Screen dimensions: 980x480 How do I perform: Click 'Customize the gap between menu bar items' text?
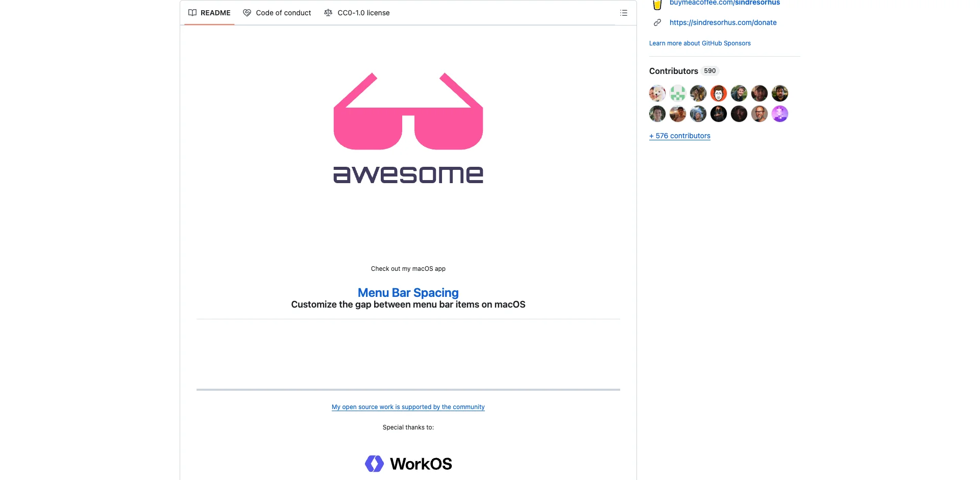coord(408,305)
